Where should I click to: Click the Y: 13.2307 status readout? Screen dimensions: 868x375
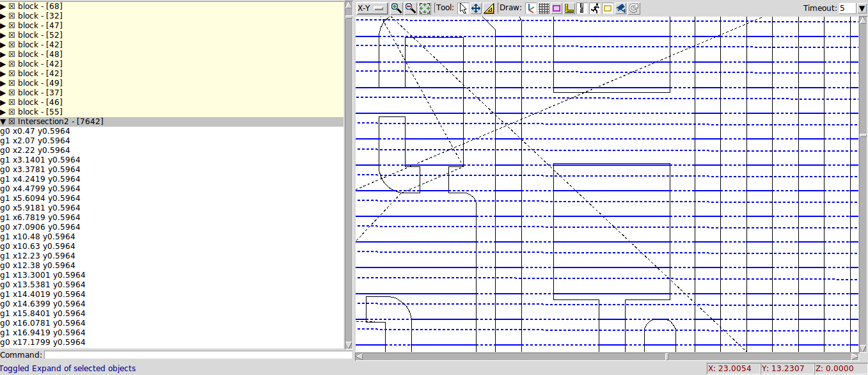(786, 368)
